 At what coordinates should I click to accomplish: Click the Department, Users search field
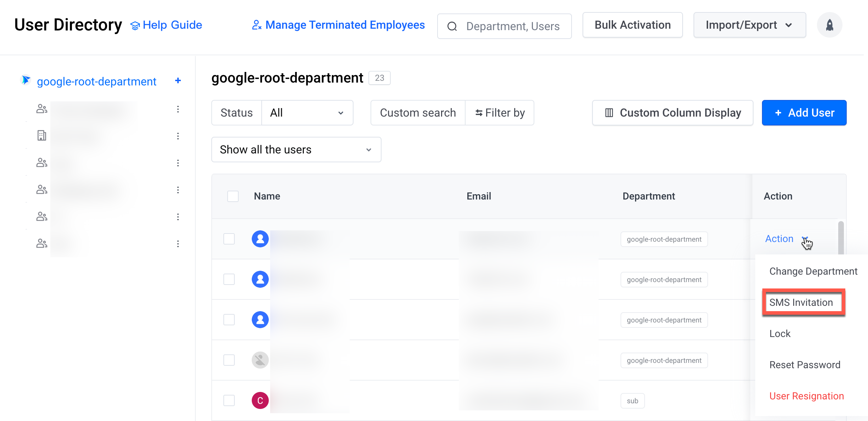(505, 26)
